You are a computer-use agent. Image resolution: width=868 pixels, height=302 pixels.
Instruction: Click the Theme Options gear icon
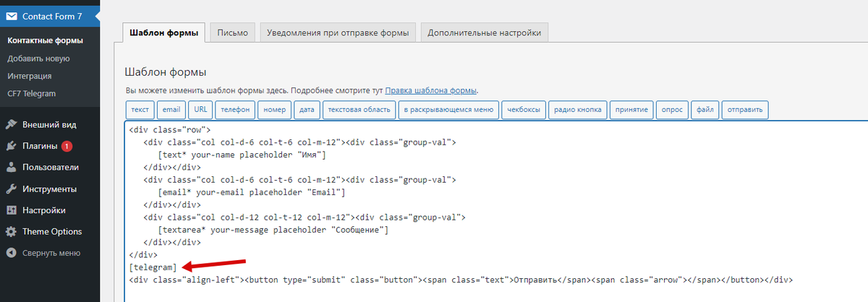click(12, 232)
